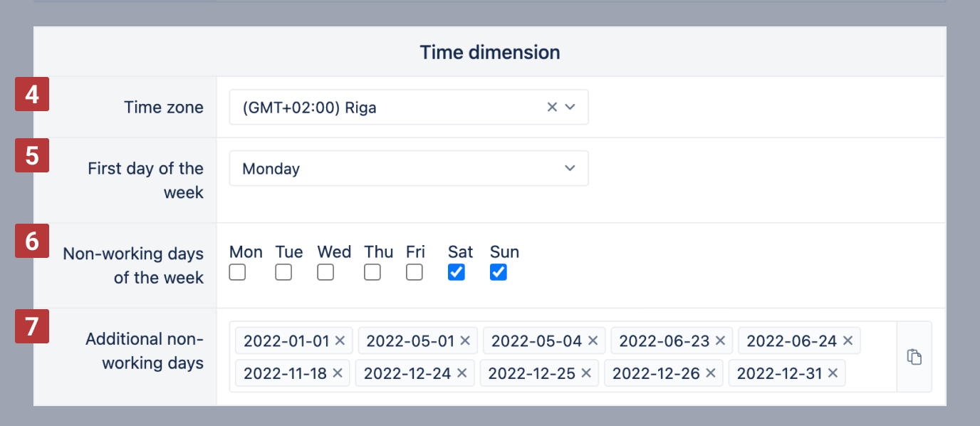Delete 2022-06-24 from non-working days

click(x=848, y=341)
